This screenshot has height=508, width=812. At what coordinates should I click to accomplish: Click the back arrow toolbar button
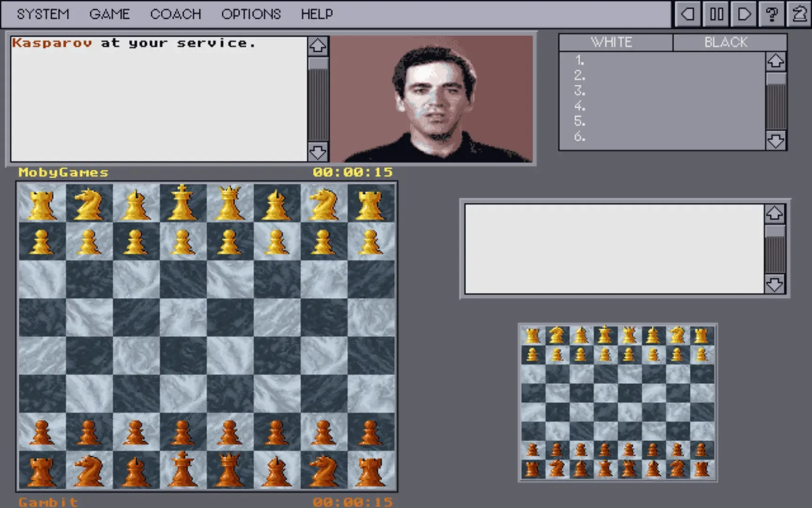687,14
